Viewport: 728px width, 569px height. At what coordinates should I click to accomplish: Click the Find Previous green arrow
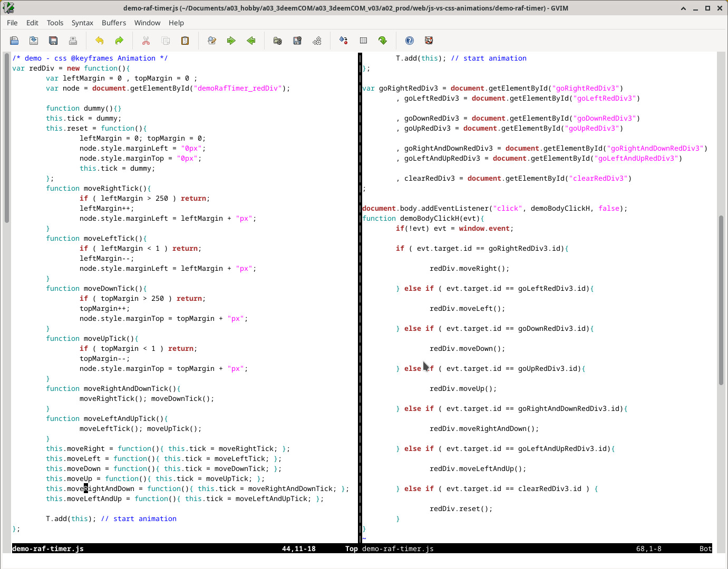(x=251, y=41)
